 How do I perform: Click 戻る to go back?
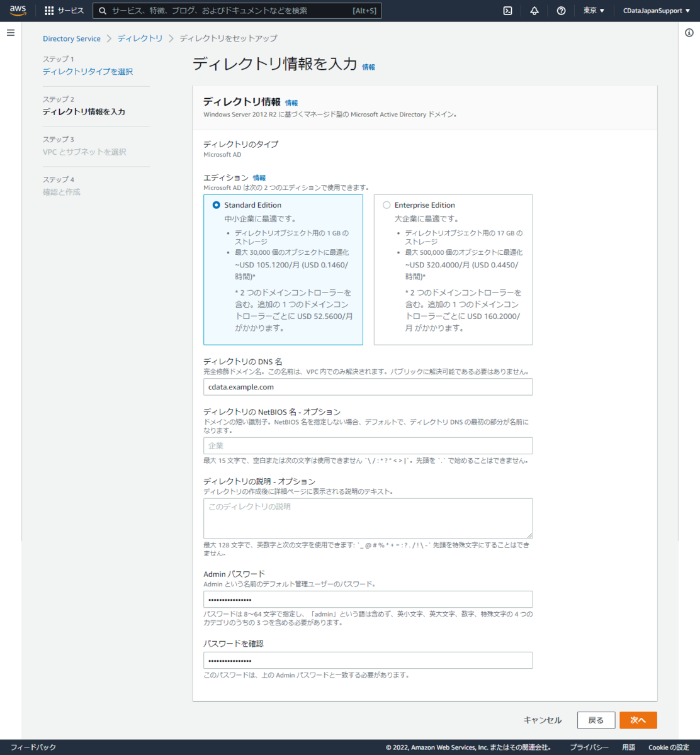[x=596, y=720]
